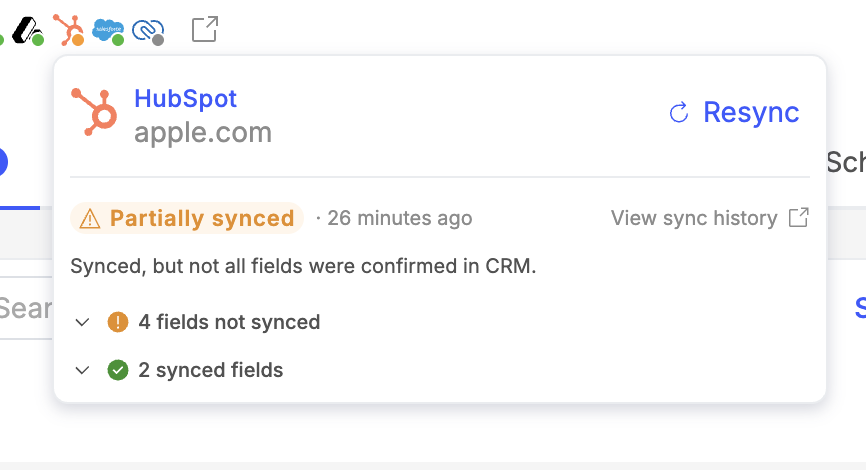
Task: Click the HubSpot integration icon in top bar
Action: pos(68,29)
